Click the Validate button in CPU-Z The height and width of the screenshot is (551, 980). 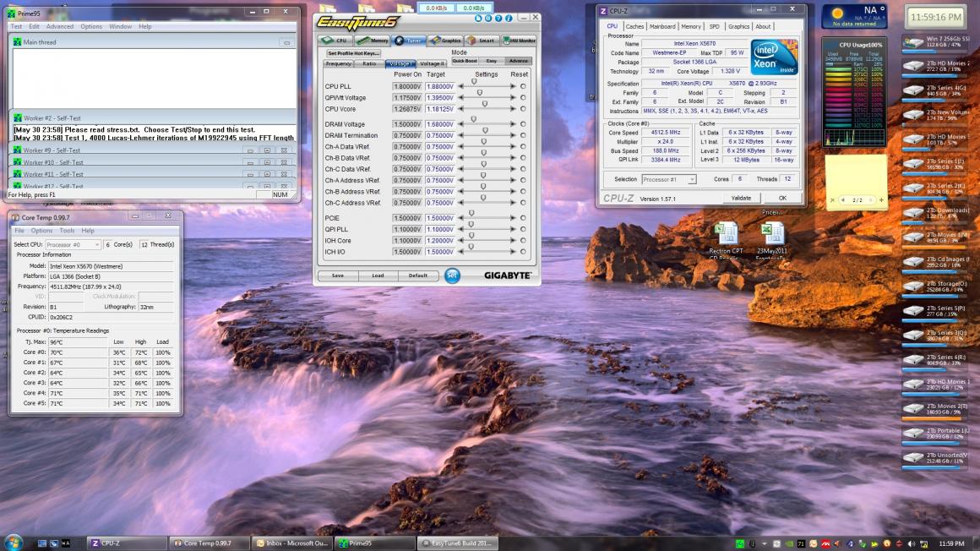[740, 198]
